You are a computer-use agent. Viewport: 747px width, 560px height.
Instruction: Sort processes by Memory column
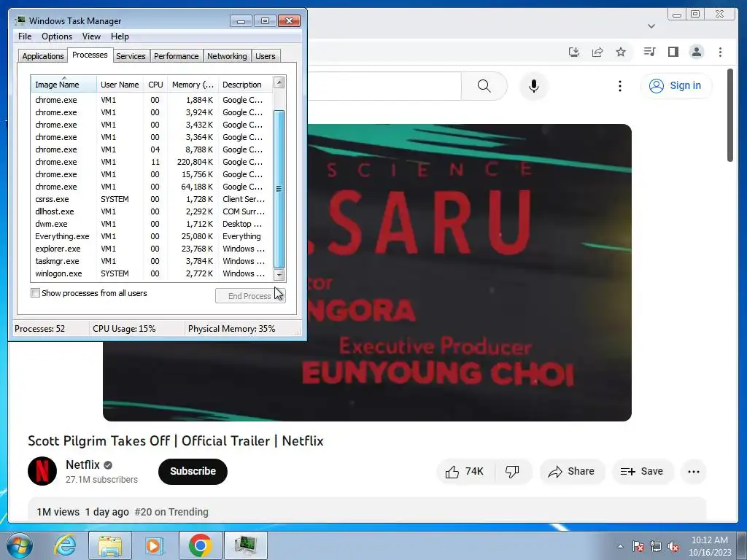[193, 85]
